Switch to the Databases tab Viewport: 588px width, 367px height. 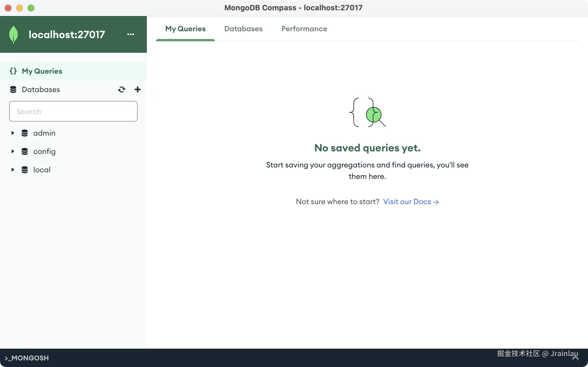[x=243, y=29]
